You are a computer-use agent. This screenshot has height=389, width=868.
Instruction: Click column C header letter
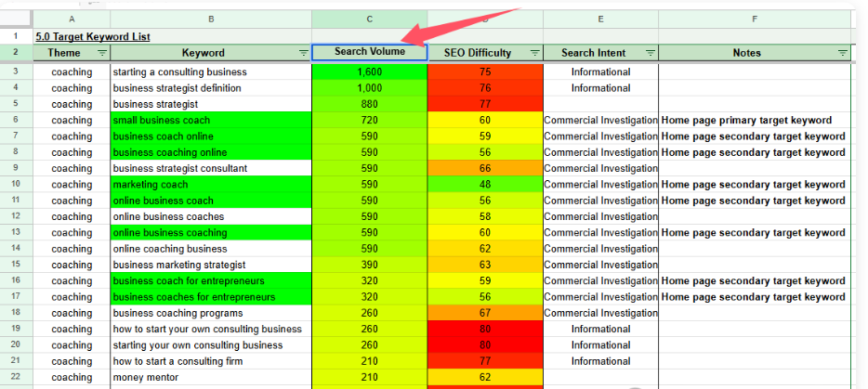coord(369,19)
